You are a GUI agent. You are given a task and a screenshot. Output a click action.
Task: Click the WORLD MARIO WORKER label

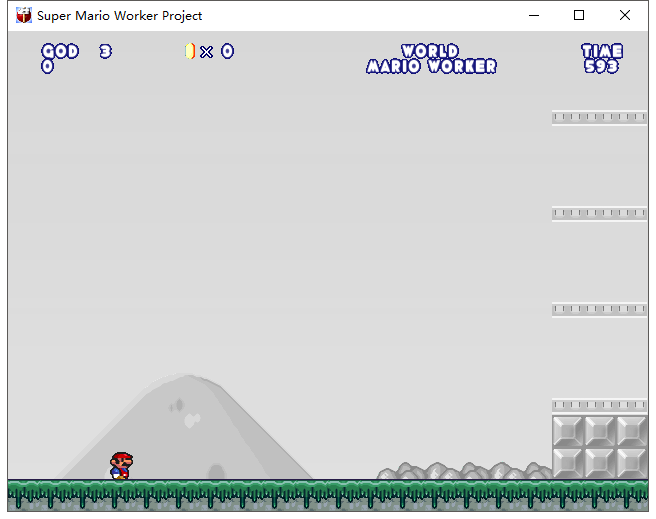(x=431, y=59)
